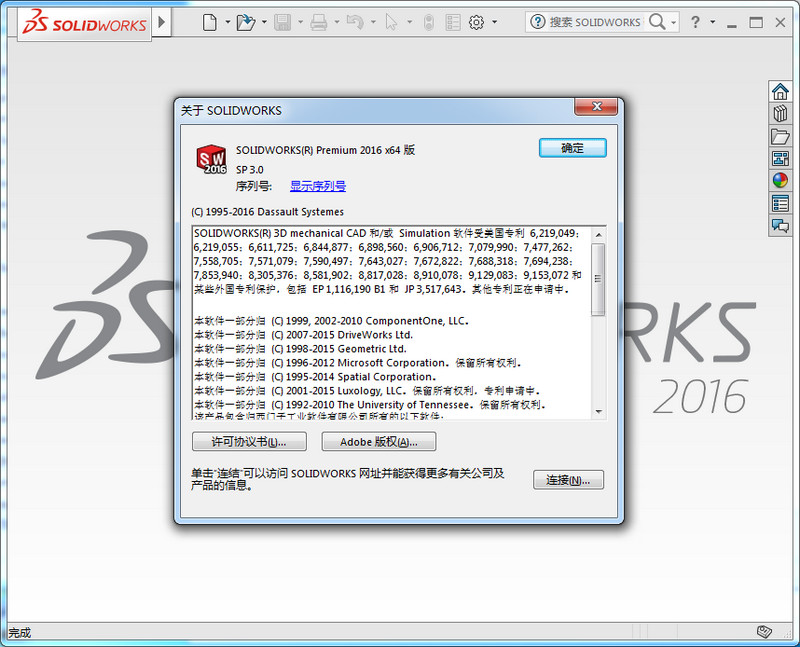This screenshot has height=647, width=800.
Task: Click the Rebuild traffic-light toolbar icon
Action: (428, 21)
